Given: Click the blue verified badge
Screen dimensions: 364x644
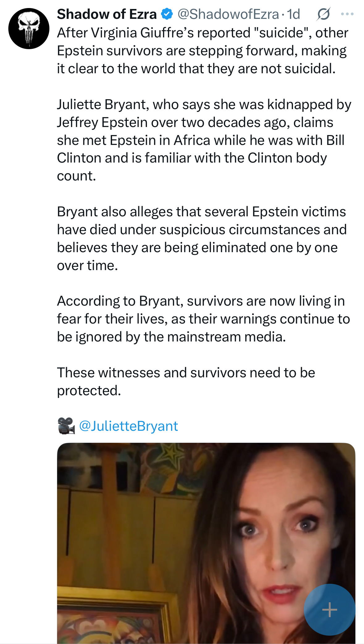Looking at the screenshot, I should [167, 14].
